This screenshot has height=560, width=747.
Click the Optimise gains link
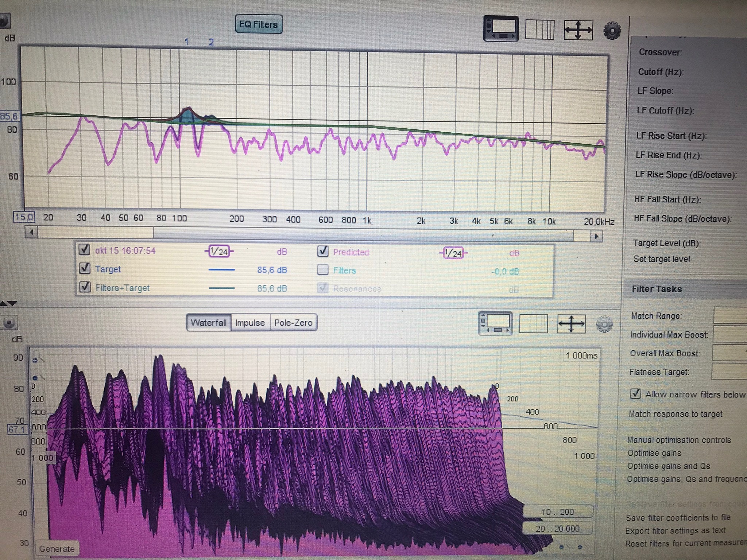pyautogui.click(x=654, y=453)
